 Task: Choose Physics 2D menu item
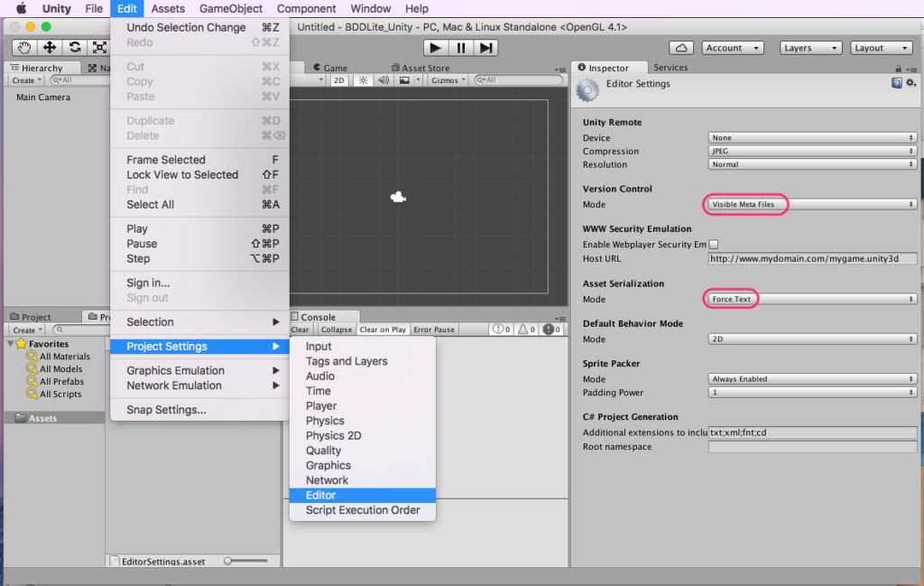[363, 436]
